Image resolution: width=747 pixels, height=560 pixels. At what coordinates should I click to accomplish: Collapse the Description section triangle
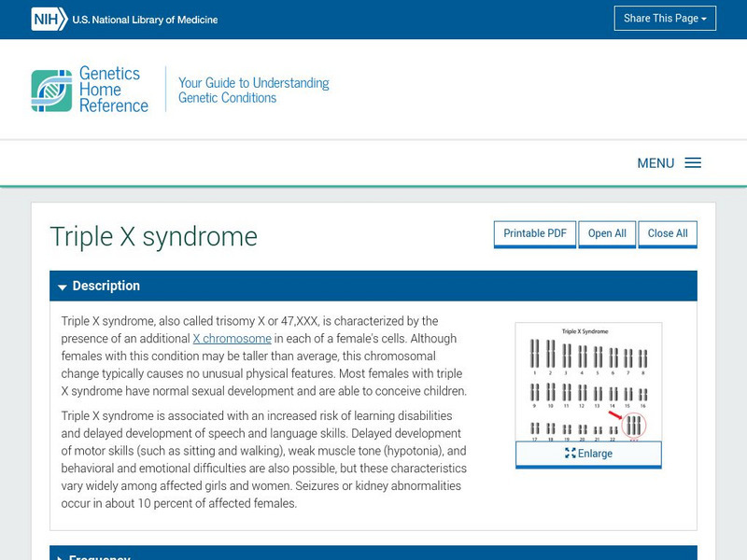coord(62,287)
